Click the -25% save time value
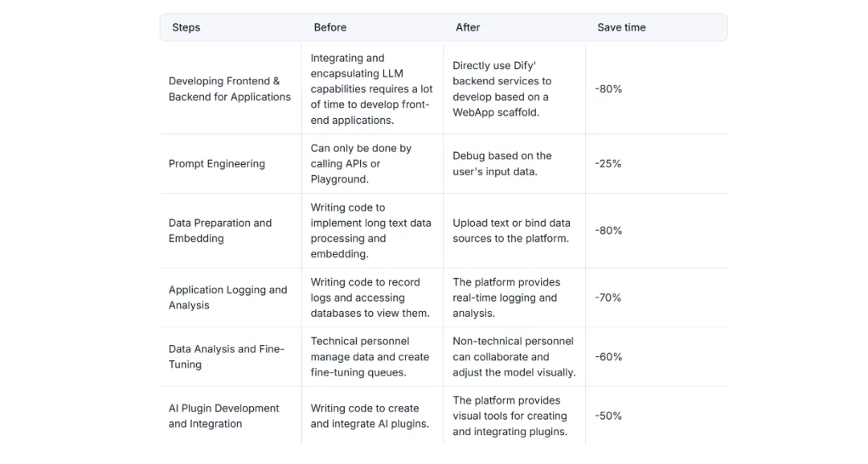 [608, 164]
